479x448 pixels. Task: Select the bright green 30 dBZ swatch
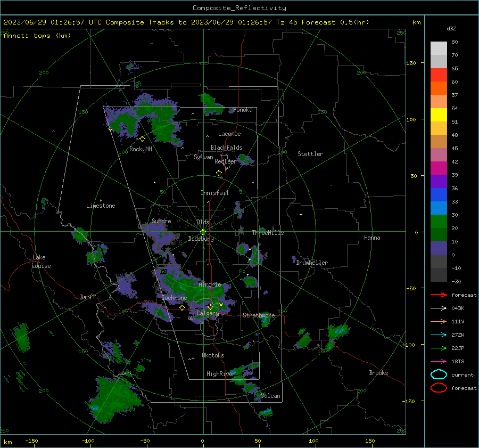pyautogui.click(x=439, y=222)
